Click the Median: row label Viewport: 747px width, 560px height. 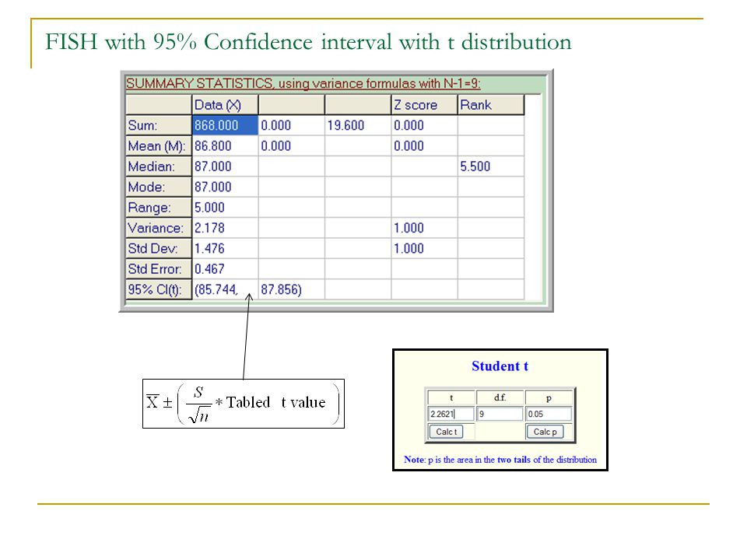159,166
